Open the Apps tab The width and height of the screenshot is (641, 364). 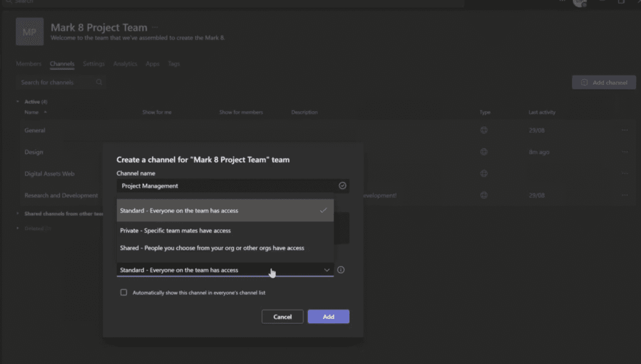tap(153, 64)
